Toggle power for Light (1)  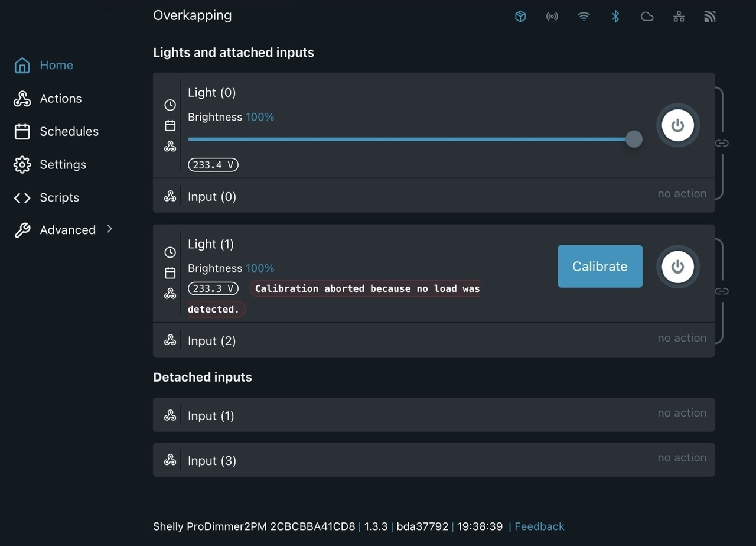(x=677, y=266)
